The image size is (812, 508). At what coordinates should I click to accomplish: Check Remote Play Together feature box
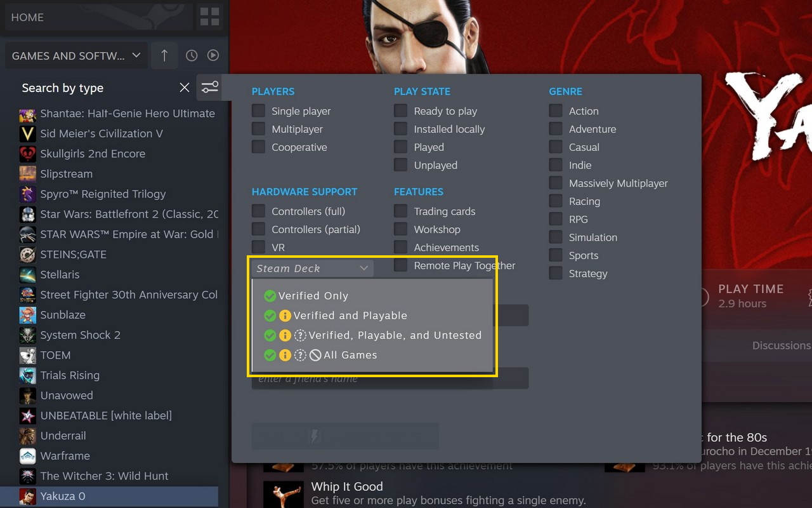click(400, 265)
